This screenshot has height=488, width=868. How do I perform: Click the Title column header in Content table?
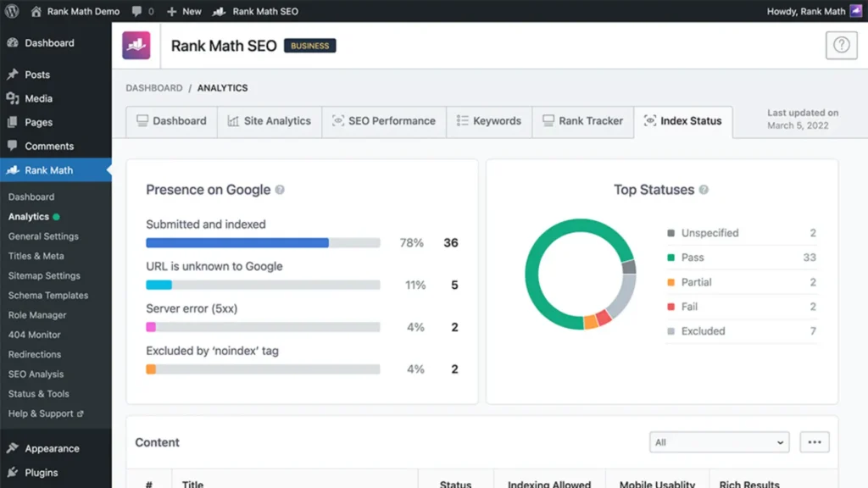pyautogui.click(x=192, y=484)
